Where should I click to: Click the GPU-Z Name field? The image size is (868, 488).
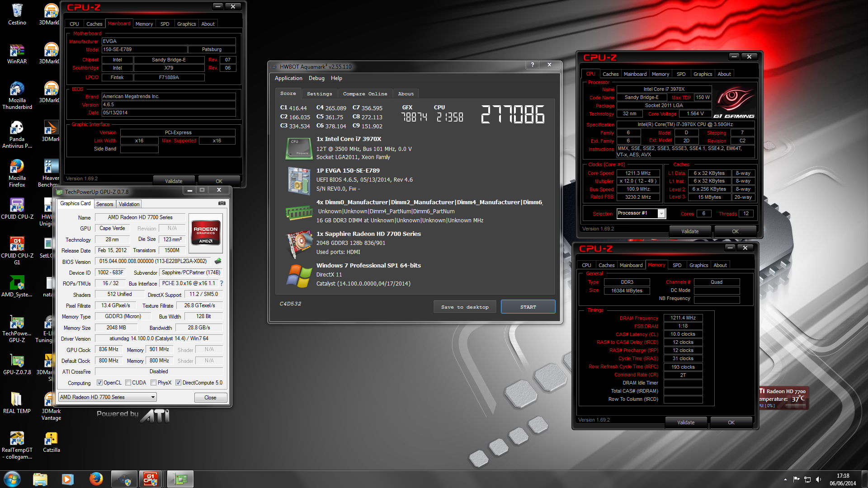click(140, 217)
